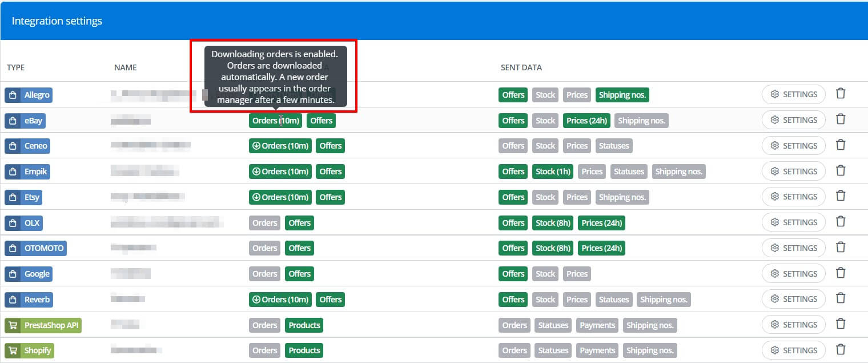Click the SENT DATA column header
The width and height of the screenshot is (868, 363).
point(521,67)
